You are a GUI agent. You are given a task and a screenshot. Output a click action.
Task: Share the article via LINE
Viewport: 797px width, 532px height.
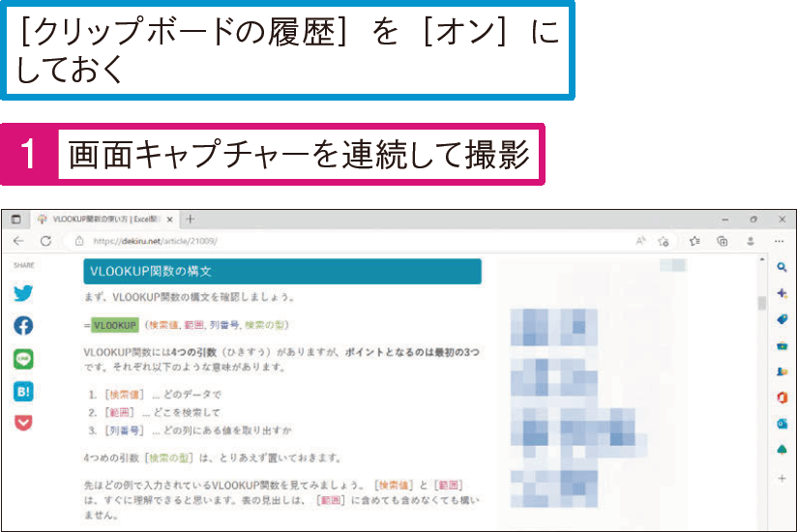click(x=23, y=359)
